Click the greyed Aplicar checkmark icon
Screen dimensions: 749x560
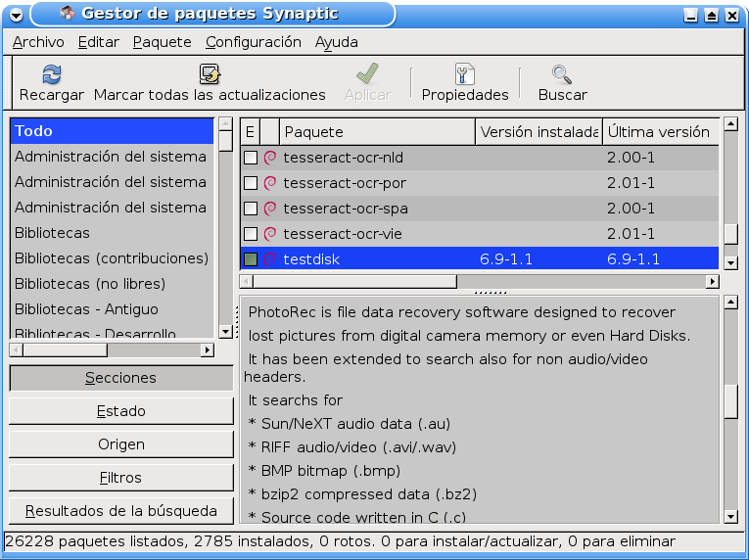(x=367, y=74)
